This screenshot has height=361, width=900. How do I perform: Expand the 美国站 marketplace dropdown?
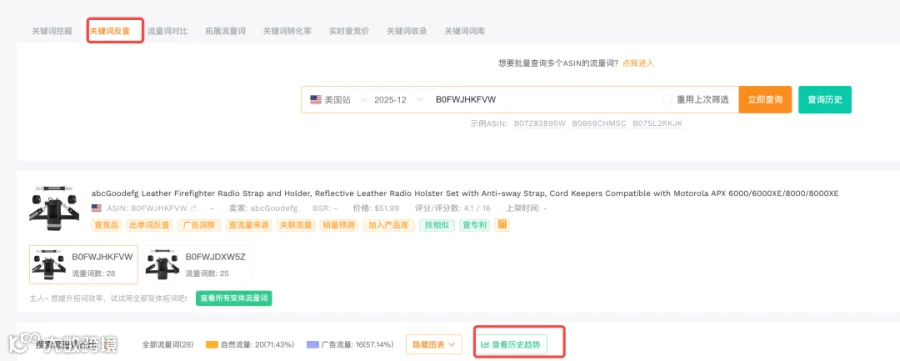pyautogui.click(x=339, y=99)
